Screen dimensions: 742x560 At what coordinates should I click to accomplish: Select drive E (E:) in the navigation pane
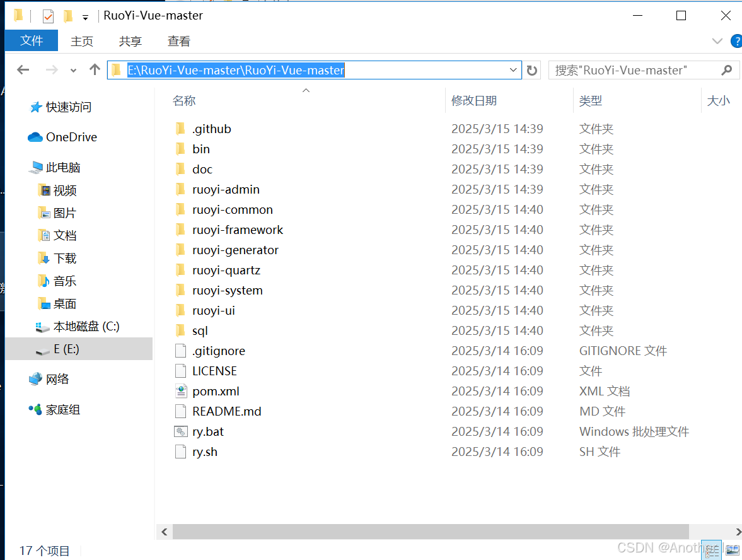tap(79, 349)
